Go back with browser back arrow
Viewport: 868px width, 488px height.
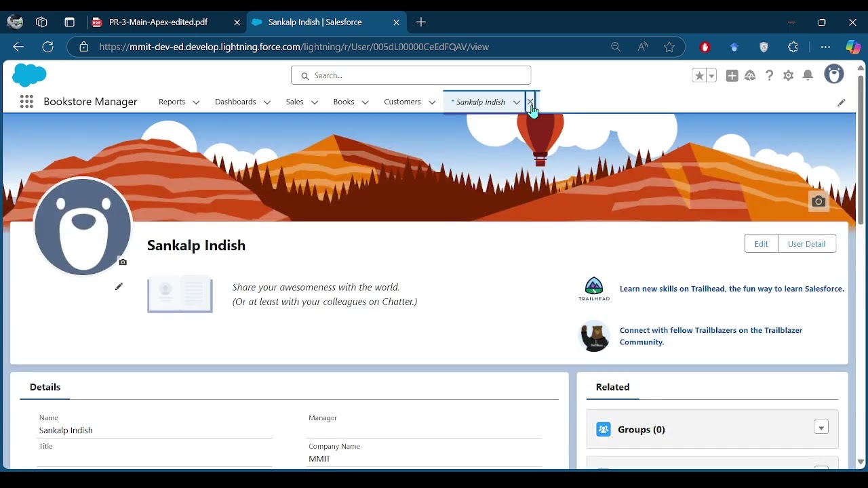click(18, 47)
